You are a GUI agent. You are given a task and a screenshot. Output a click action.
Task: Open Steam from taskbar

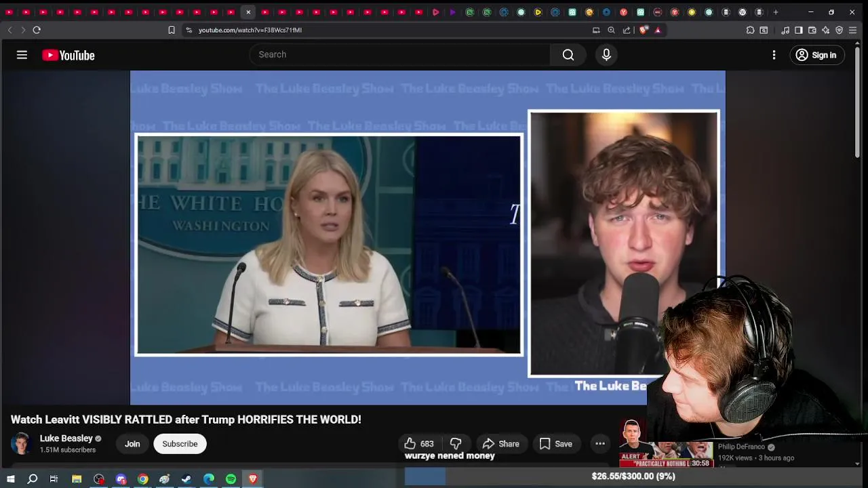[x=186, y=479]
